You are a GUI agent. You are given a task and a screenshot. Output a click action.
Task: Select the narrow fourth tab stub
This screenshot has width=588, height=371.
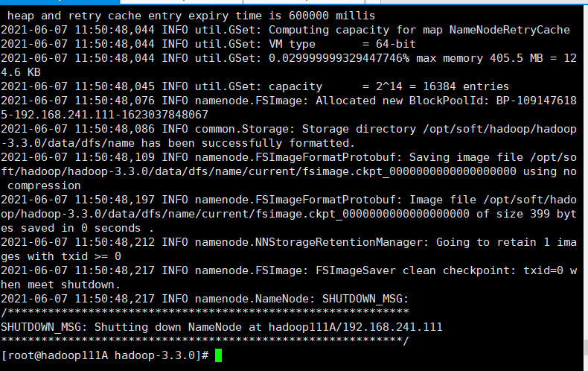(373, 2)
